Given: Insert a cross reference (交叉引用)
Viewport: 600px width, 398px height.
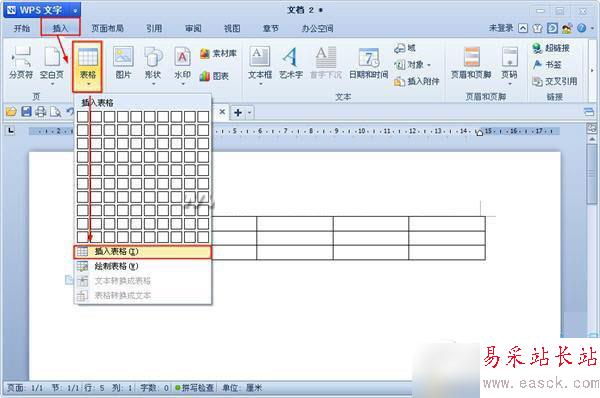Looking at the screenshot, I should [x=554, y=81].
